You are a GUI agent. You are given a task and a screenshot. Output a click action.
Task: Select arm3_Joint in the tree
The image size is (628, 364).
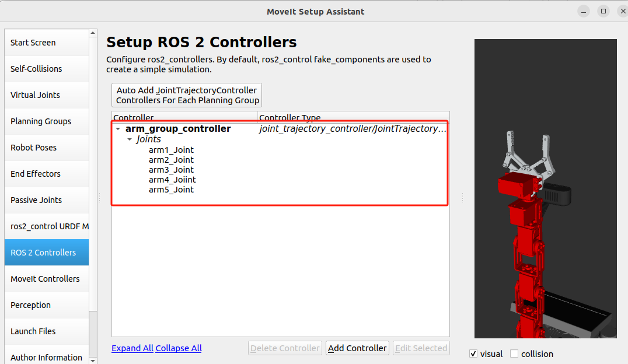(171, 170)
